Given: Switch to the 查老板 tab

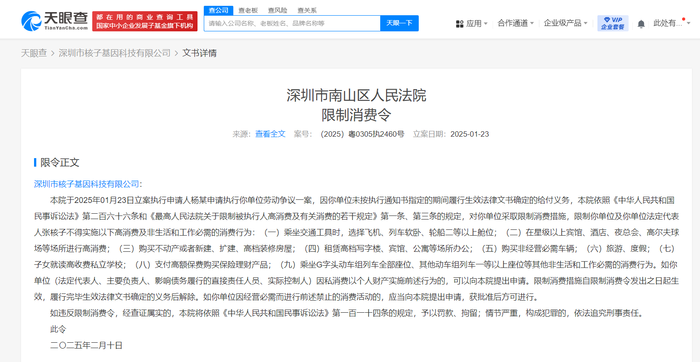Looking at the screenshot, I should [248, 10].
